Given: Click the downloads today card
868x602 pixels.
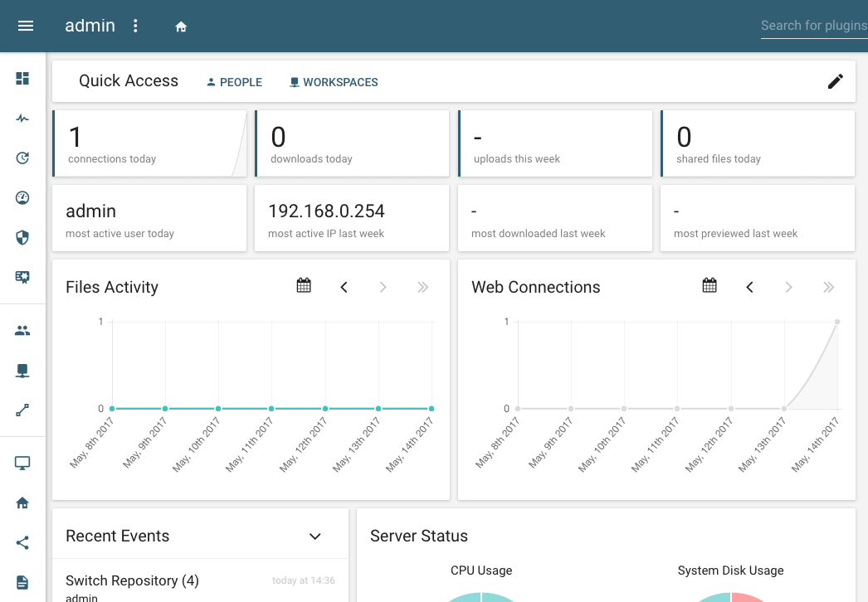Looking at the screenshot, I should click(x=352, y=143).
